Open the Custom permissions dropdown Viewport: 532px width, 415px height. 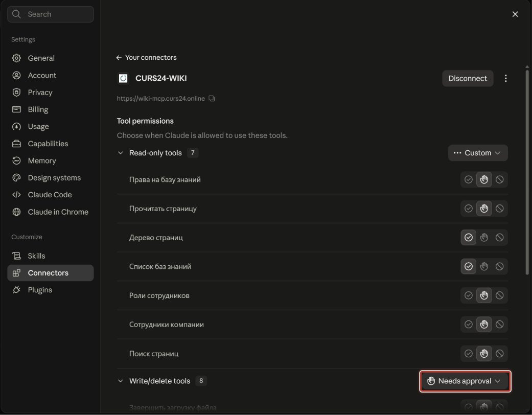[x=478, y=153]
